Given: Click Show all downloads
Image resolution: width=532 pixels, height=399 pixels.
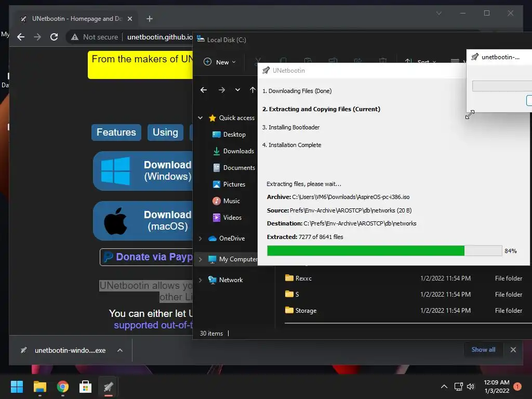Looking at the screenshot, I should click(x=484, y=350).
